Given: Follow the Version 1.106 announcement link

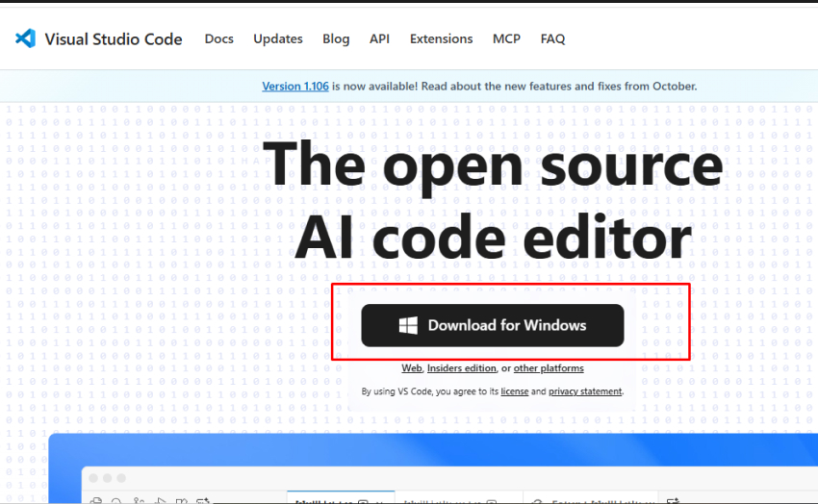Looking at the screenshot, I should (x=295, y=86).
